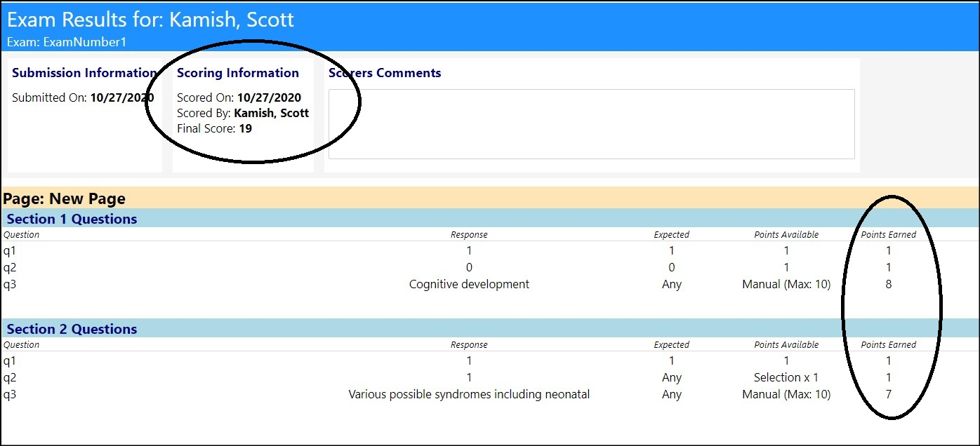Click Section 2 q2 Expected 'Any' cell
This screenshot has height=446, width=980.
(672, 377)
